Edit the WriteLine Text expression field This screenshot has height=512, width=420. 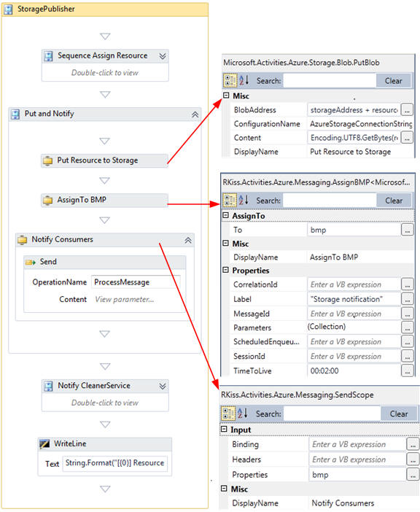[115, 463]
